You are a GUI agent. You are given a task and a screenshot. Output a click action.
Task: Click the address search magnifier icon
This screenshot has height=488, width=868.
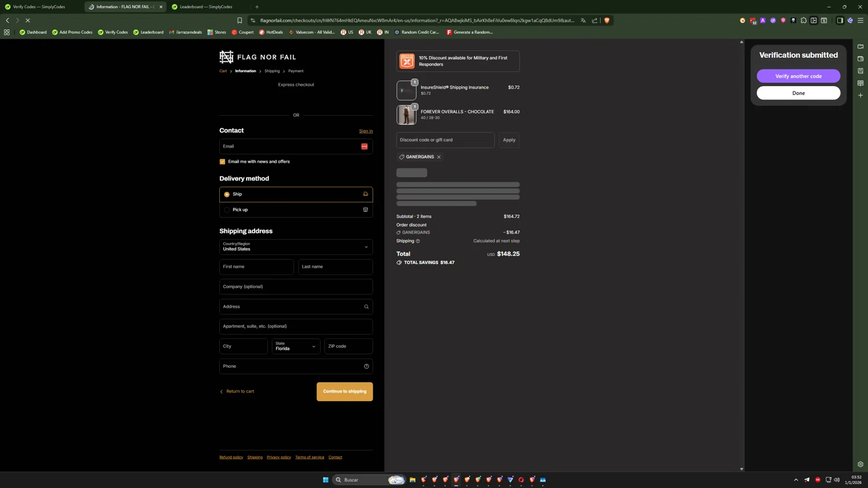point(366,306)
